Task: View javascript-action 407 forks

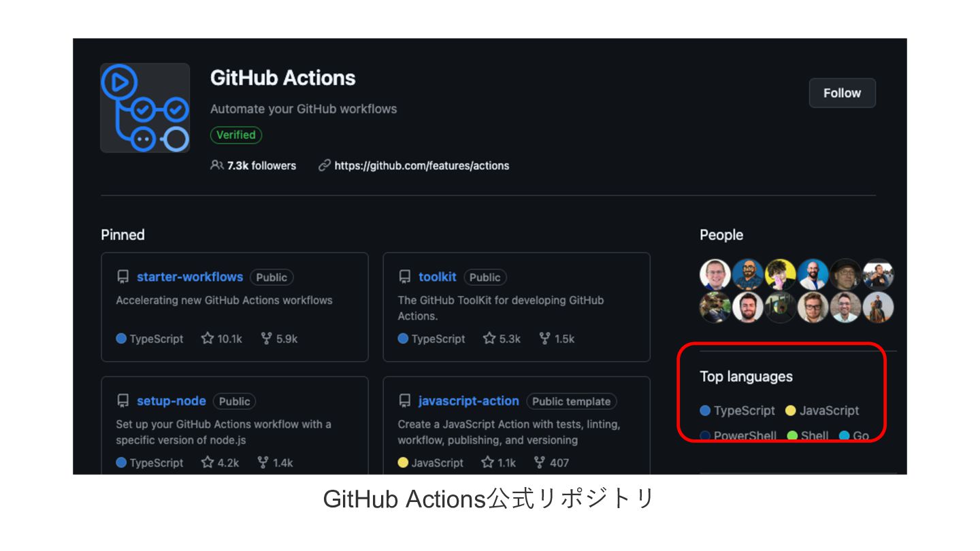Action: (x=551, y=463)
